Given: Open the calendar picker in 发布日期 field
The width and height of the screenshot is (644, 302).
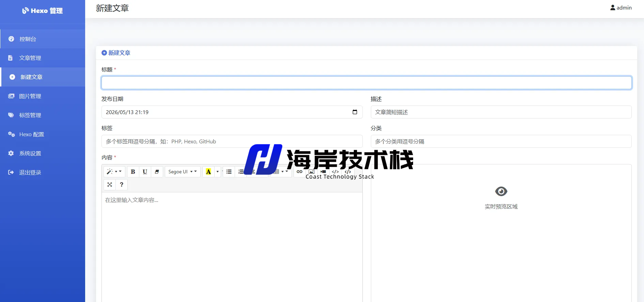Looking at the screenshot, I should (355, 112).
